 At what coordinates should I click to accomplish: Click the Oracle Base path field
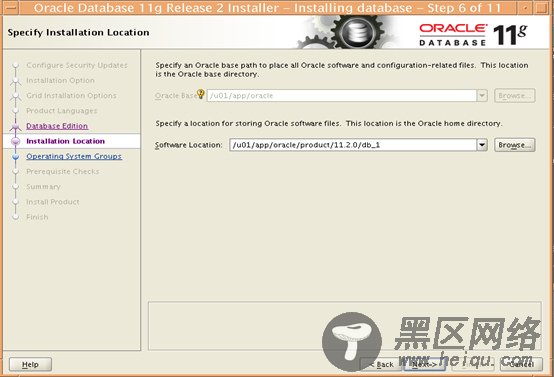[x=342, y=95]
